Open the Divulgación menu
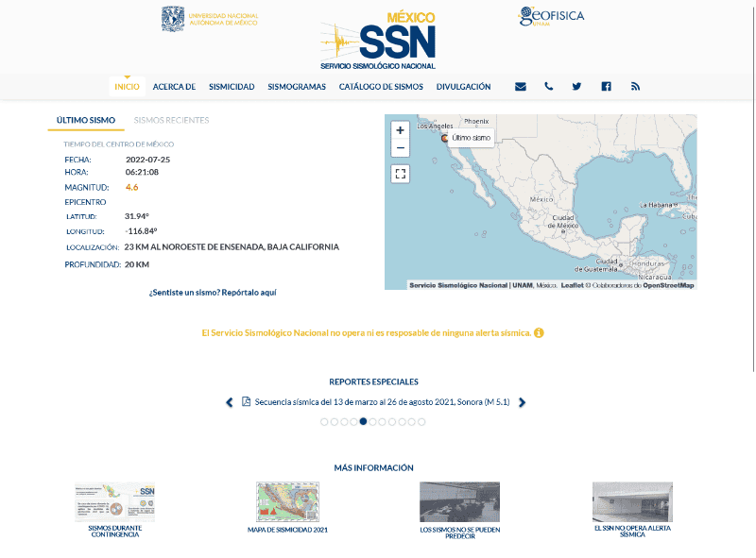This screenshot has width=756, height=558. (463, 87)
